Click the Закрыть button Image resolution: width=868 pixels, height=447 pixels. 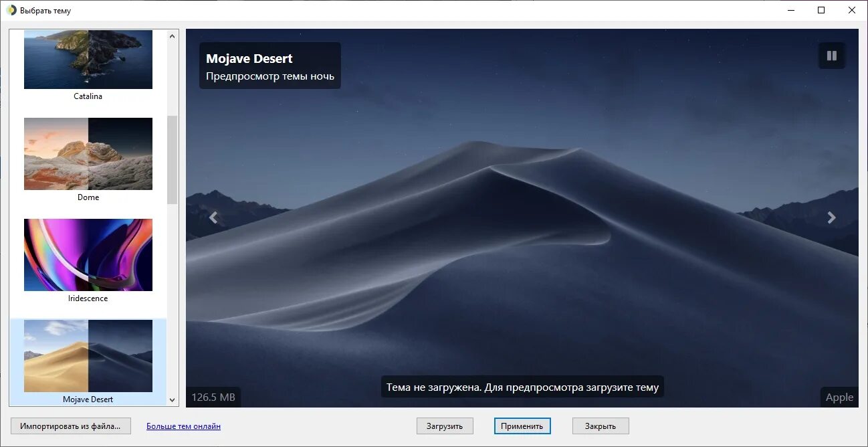click(601, 426)
